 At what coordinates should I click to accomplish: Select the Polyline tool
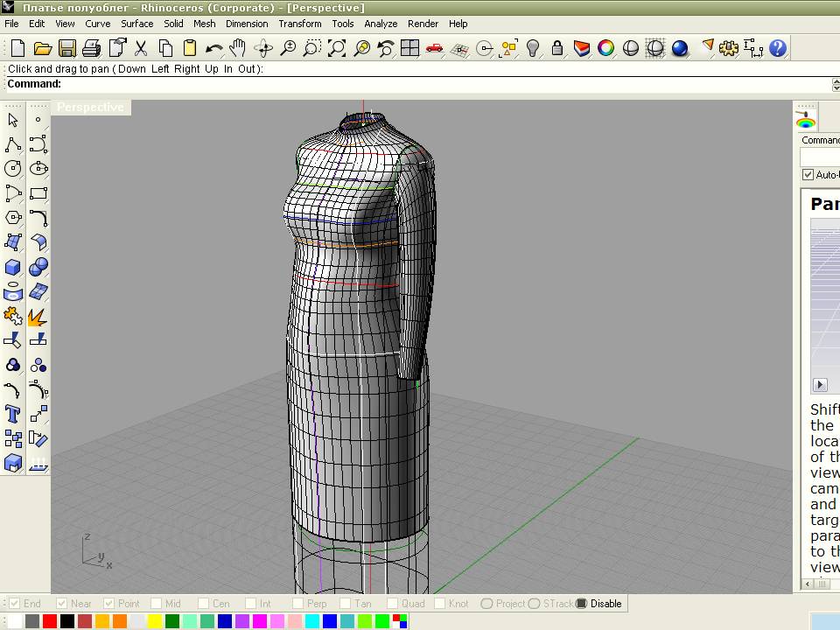point(13,144)
